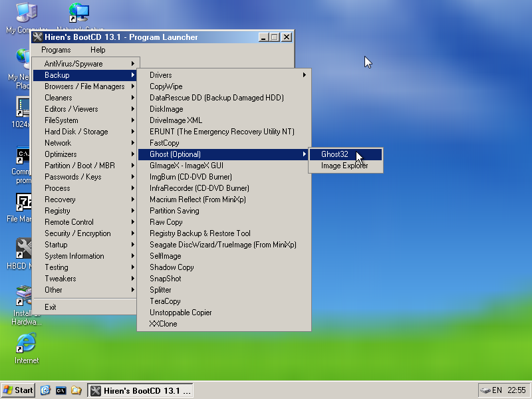Launch Ghost32 from the Ghost submenu

[345, 154]
